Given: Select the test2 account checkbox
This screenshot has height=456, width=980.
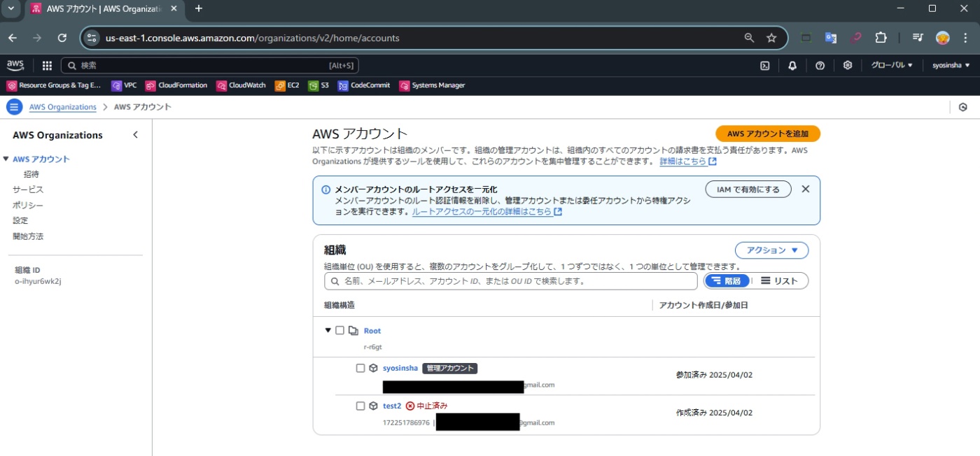Looking at the screenshot, I should pos(360,406).
